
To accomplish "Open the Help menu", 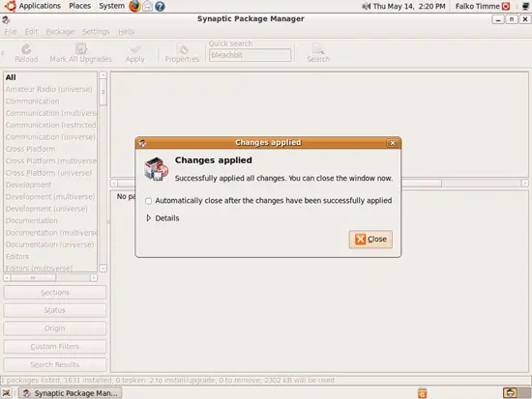I will 126,32.
